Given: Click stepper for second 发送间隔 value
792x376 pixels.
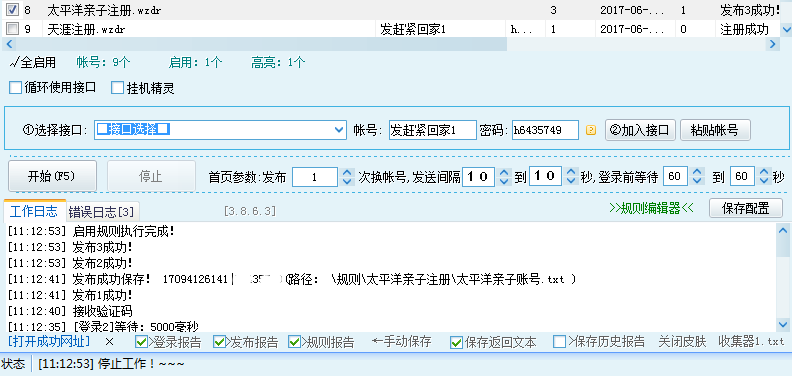Looking at the screenshot, I should [x=571, y=176].
